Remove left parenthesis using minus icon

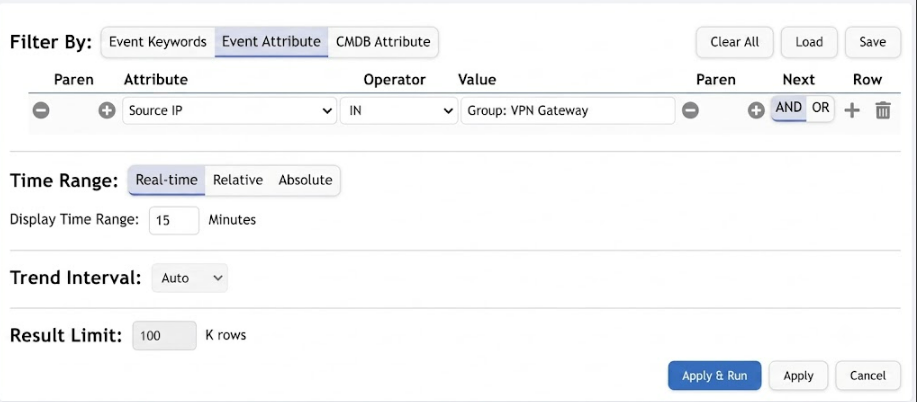pyautogui.click(x=41, y=110)
